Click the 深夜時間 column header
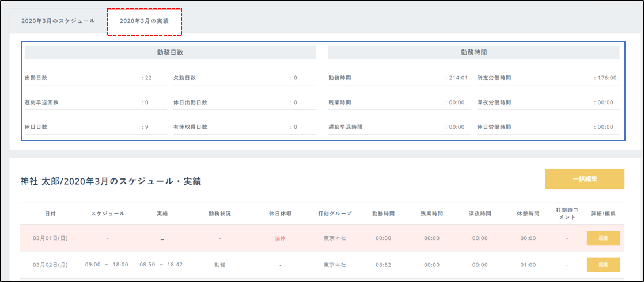644x282 pixels. pyautogui.click(x=480, y=214)
